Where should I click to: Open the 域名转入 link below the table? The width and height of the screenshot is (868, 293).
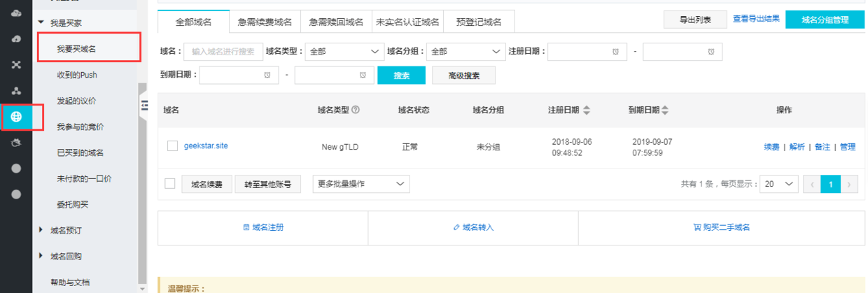pos(473,227)
